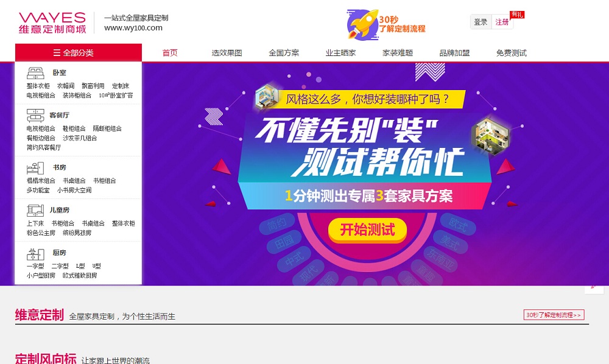Click the bedroom bed icon in sidebar
This screenshot has width=609, height=364.
[35, 73]
